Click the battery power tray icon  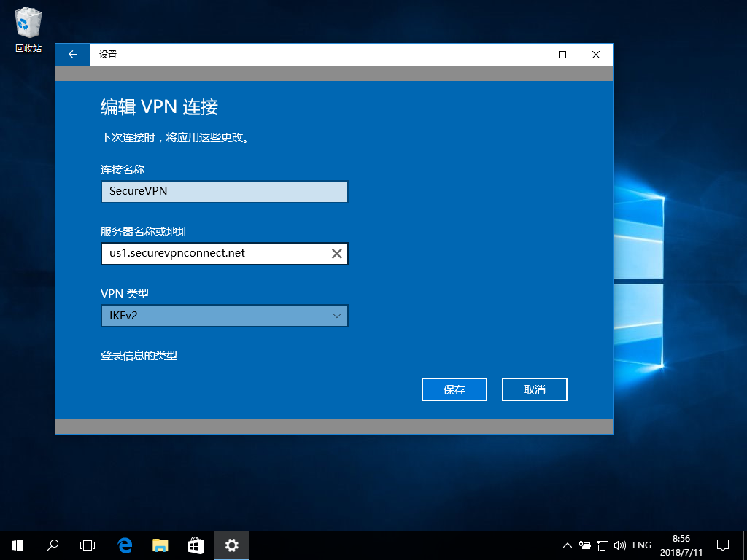click(x=584, y=545)
